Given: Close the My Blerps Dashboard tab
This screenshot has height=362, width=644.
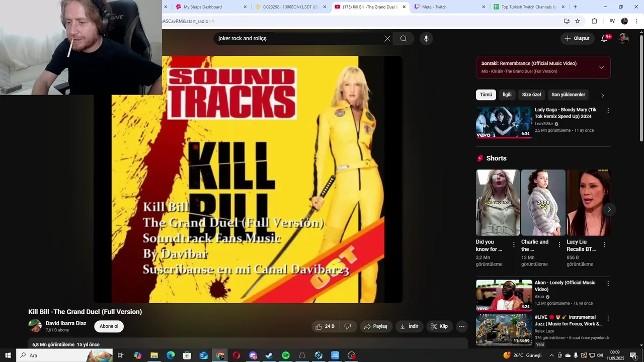Looking at the screenshot, I should 245,7.
